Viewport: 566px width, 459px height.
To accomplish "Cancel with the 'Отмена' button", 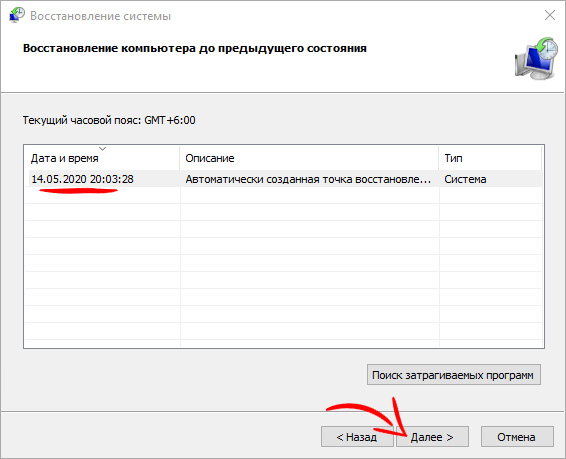I will 517,437.
